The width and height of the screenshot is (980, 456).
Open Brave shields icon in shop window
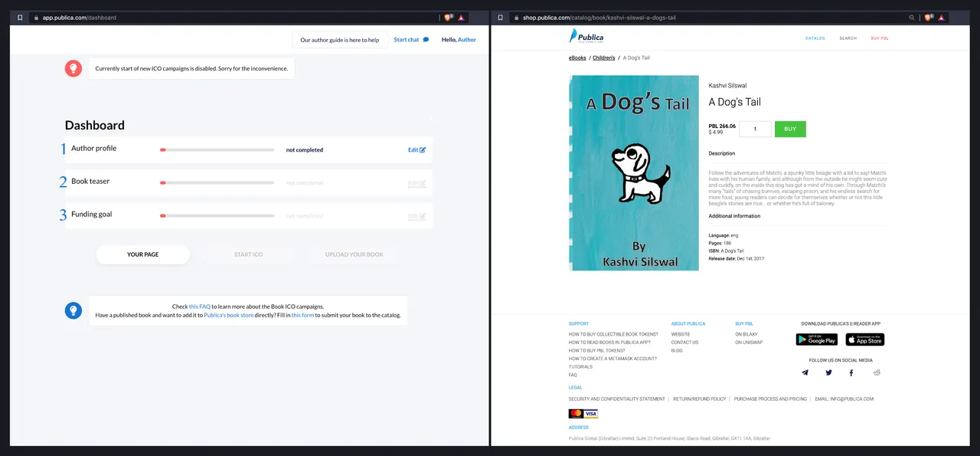click(929, 18)
